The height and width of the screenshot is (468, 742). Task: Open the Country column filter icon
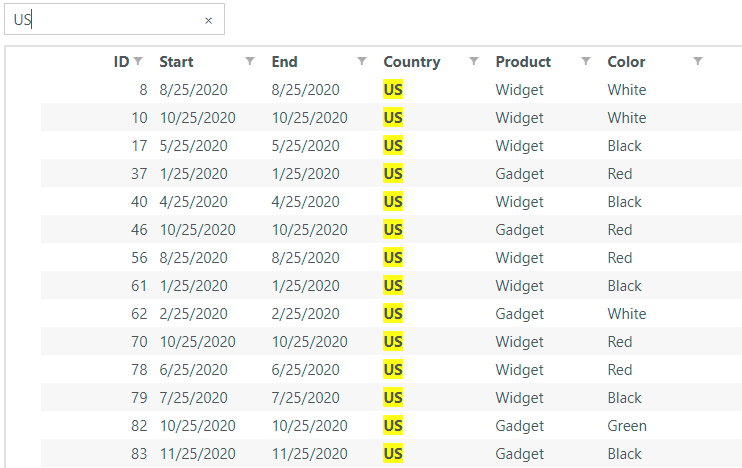(474, 62)
